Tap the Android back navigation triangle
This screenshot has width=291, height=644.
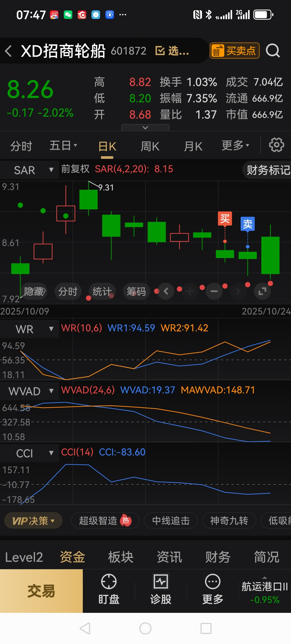(x=85, y=628)
